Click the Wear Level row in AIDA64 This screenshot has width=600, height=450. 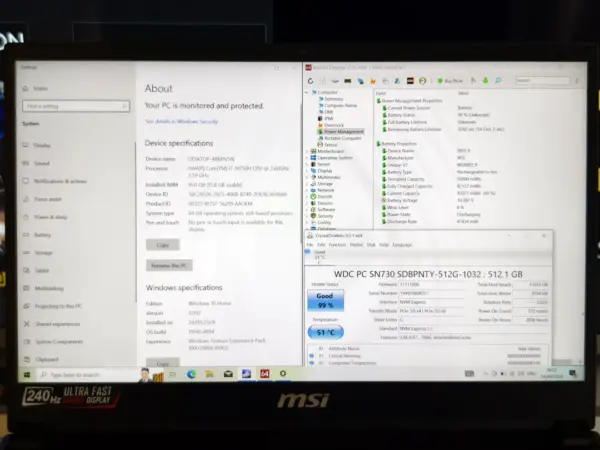point(423,207)
